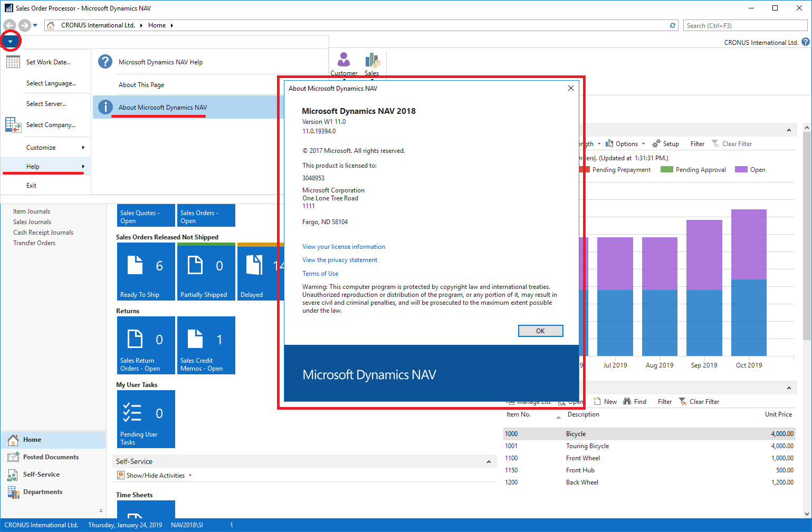Viewport: 812px width, 532px height.
Task: Open the Ready To Ship tile
Action: [x=146, y=272]
